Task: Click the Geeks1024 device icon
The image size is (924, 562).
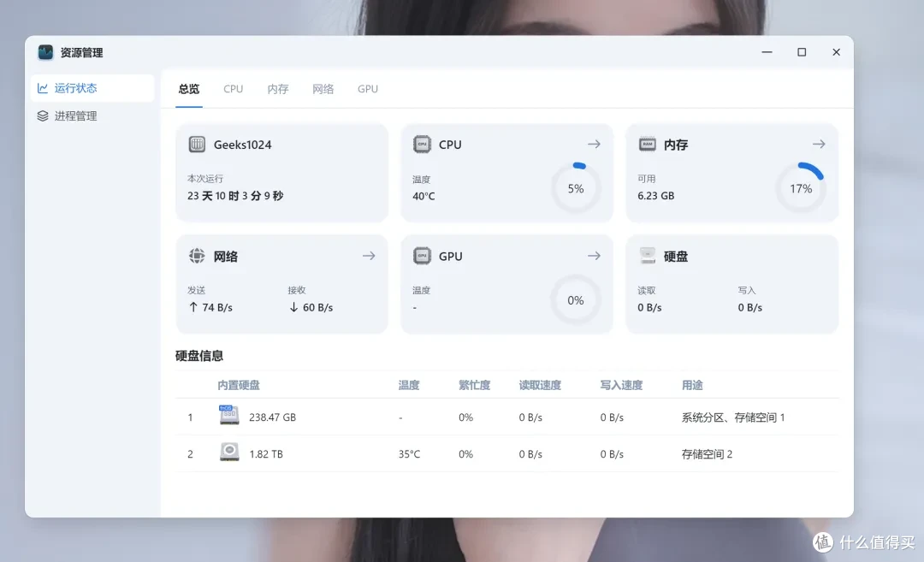Action: coord(197,145)
